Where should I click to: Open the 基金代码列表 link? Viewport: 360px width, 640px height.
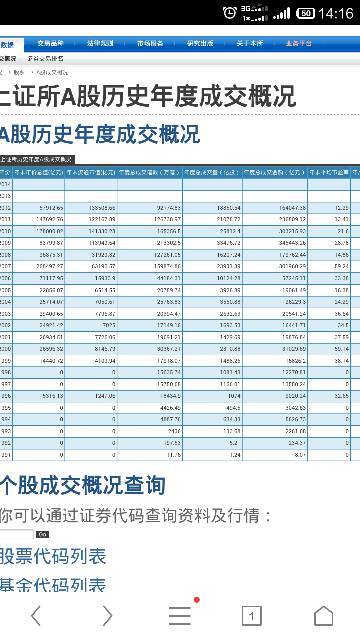pos(53,584)
